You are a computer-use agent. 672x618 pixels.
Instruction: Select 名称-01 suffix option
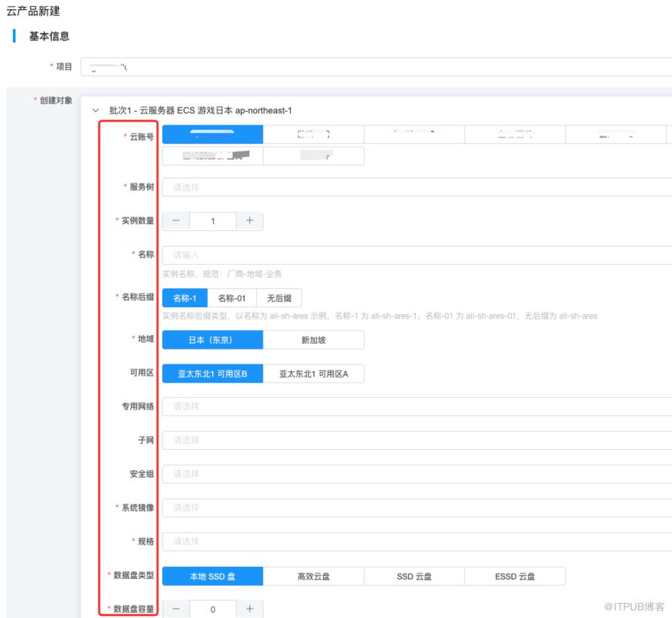(x=232, y=298)
